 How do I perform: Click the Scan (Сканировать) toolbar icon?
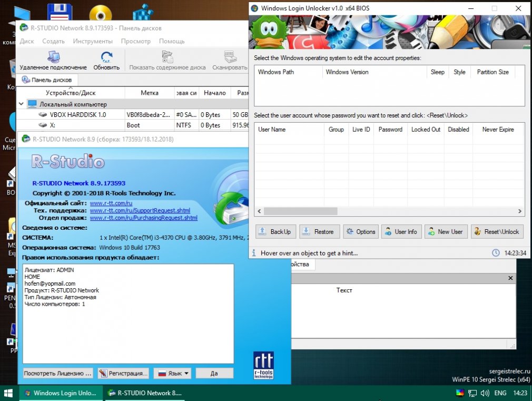(x=230, y=57)
